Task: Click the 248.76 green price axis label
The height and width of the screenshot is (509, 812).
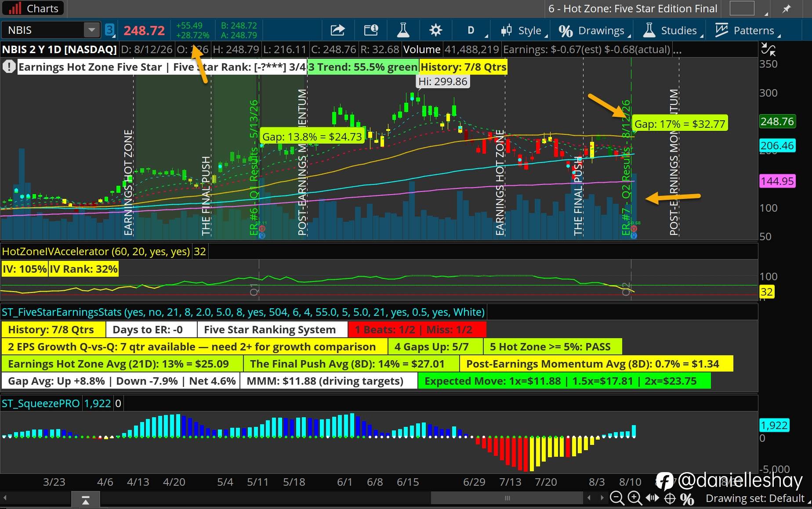Action: point(777,122)
